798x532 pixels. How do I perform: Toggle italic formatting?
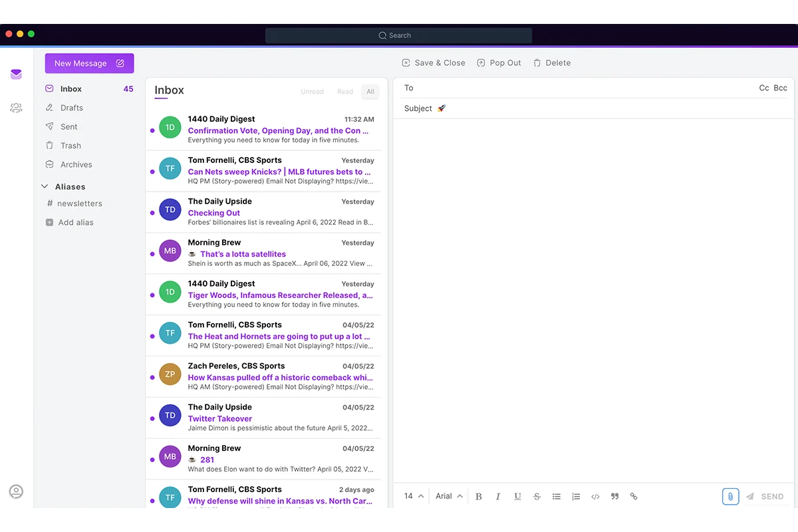pyautogui.click(x=497, y=497)
